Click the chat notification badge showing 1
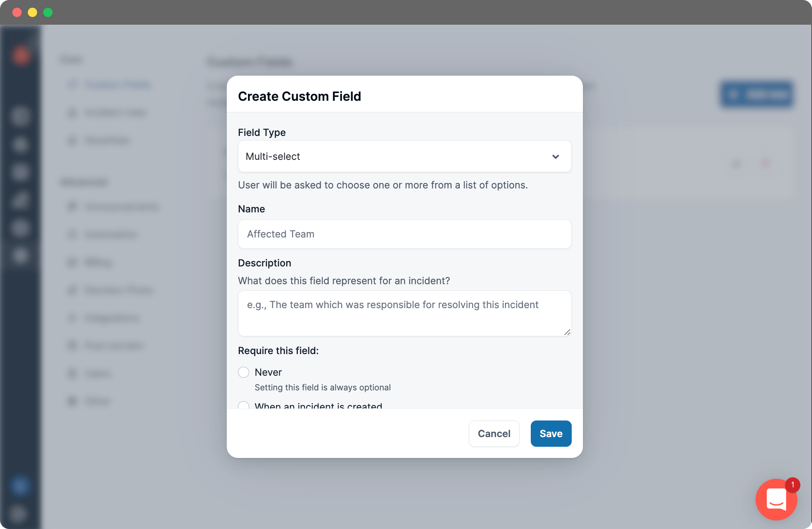 coord(793,485)
